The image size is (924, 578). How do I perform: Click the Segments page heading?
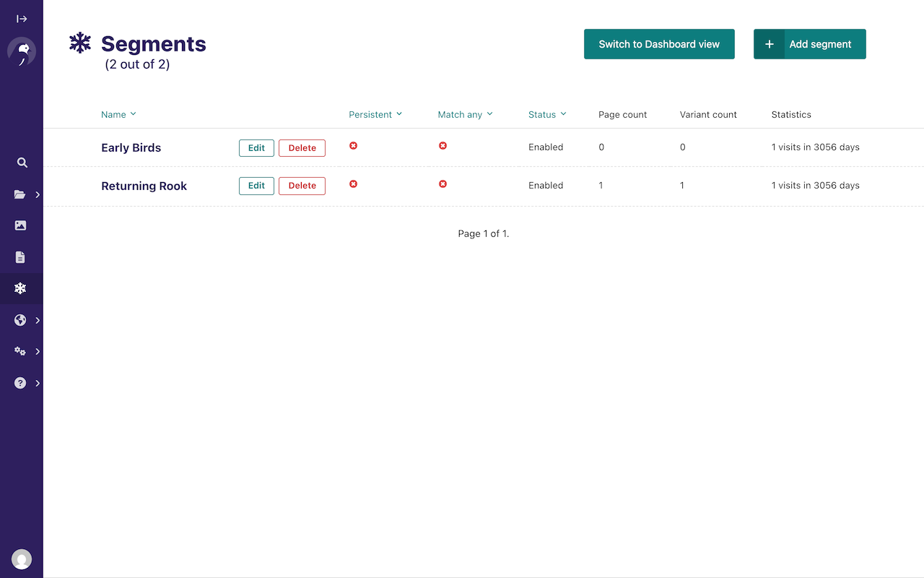(154, 44)
